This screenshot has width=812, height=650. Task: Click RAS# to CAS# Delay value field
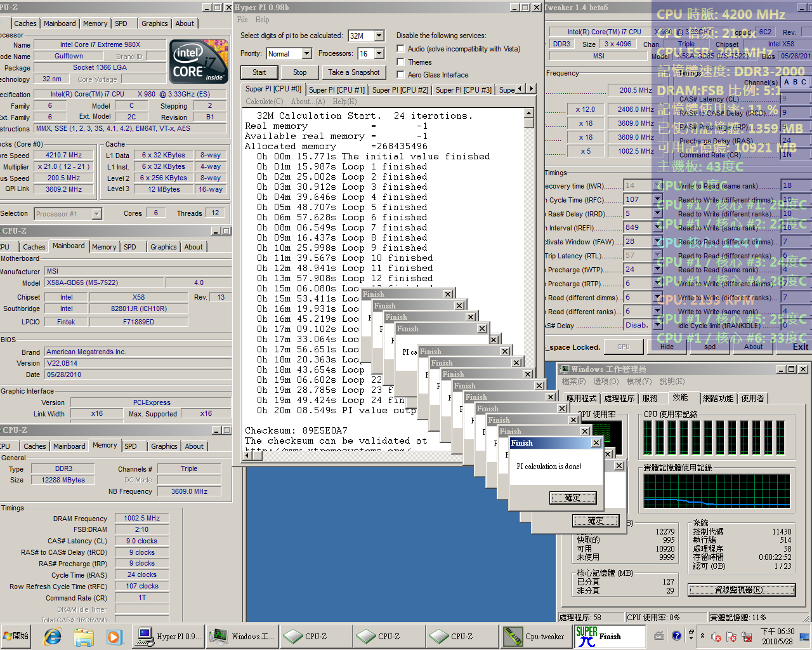pos(796,112)
